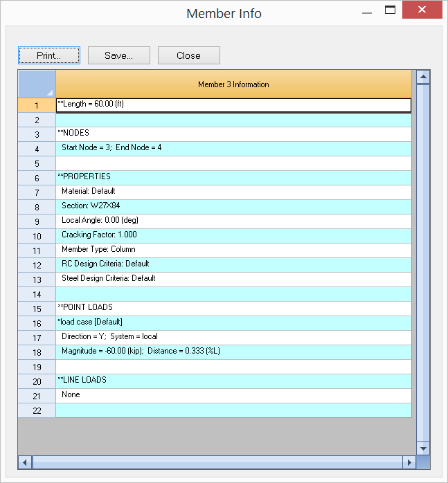Click row header number 8
Screen dimensions: 448x483
click(37, 207)
